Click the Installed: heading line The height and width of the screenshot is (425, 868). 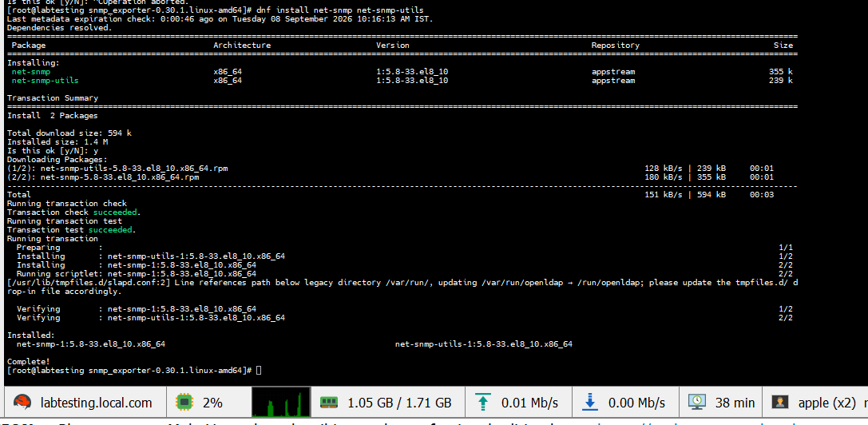pyautogui.click(x=31, y=336)
